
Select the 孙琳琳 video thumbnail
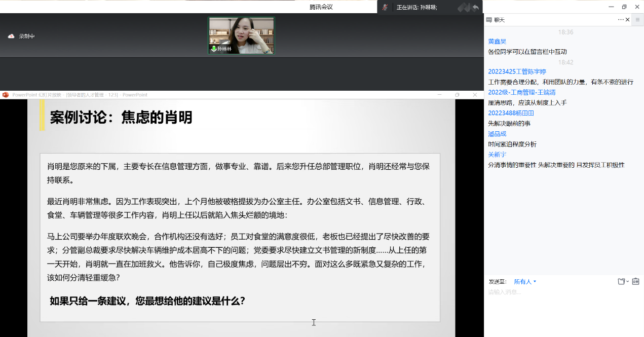pyautogui.click(x=241, y=35)
